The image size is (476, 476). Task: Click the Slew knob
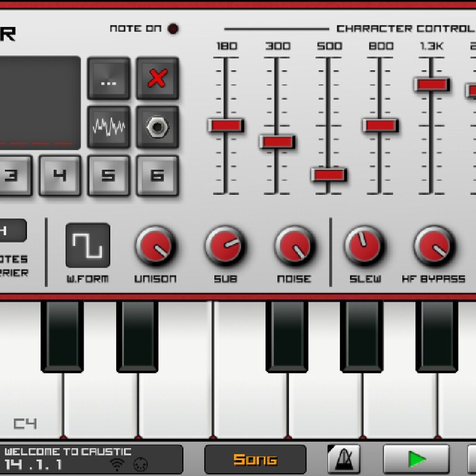pos(364,246)
